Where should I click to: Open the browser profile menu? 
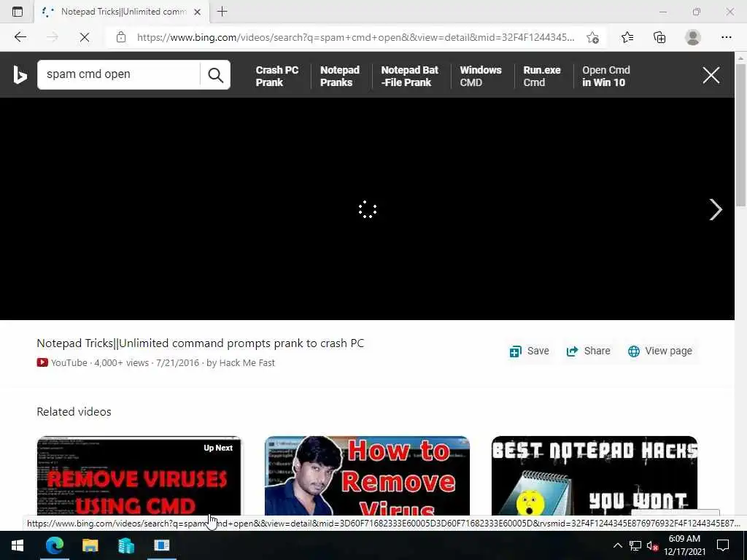[693, 37]
